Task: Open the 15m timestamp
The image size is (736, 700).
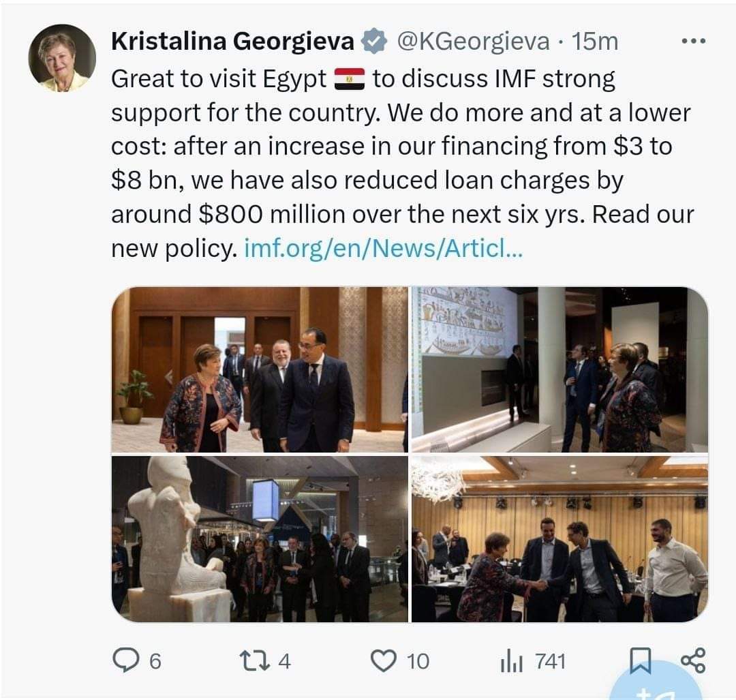Action: [595, 42]
